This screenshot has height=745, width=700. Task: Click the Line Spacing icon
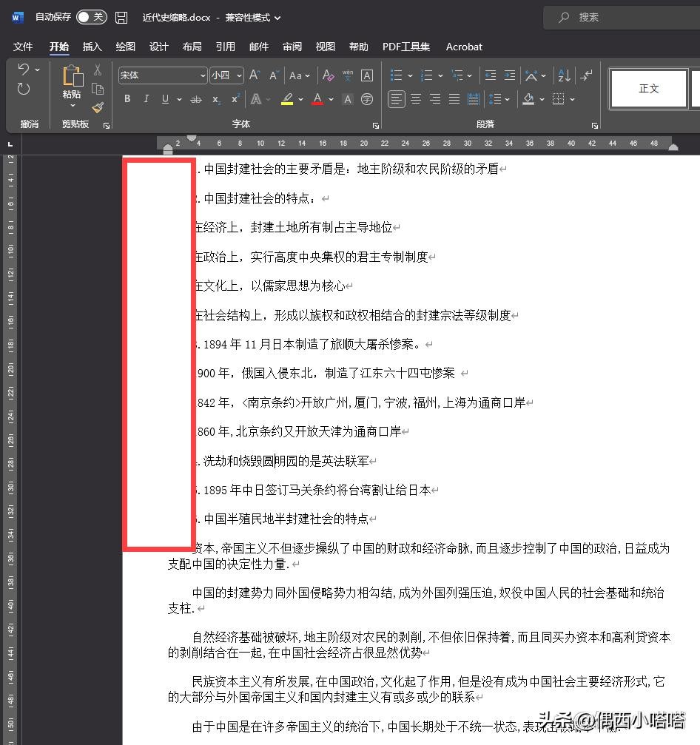tap(495, 99)
